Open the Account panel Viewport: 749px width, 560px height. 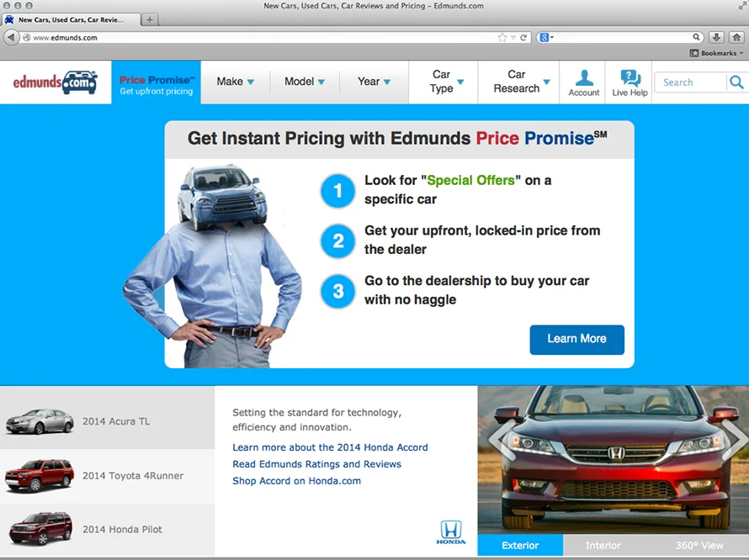[x=583, y=82]
